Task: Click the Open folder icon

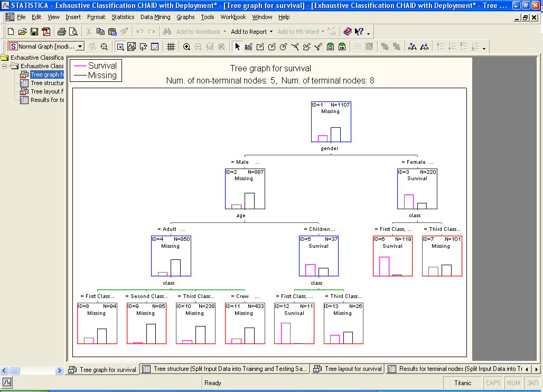Action: pyautogui.click(x=22, y=32)
